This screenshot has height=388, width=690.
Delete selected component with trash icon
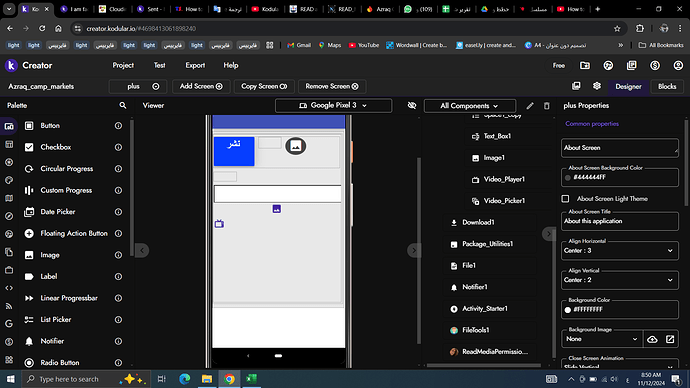547,106
